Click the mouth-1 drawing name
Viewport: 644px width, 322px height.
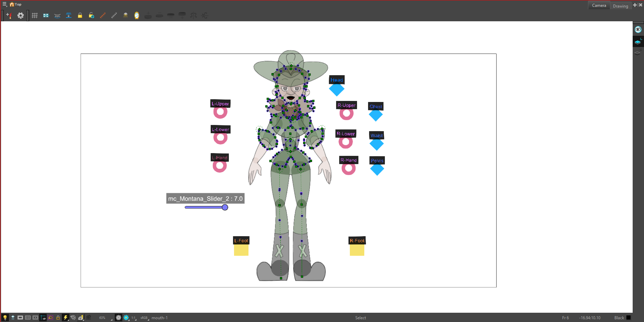pyautogui.click(x=159, y=318)
